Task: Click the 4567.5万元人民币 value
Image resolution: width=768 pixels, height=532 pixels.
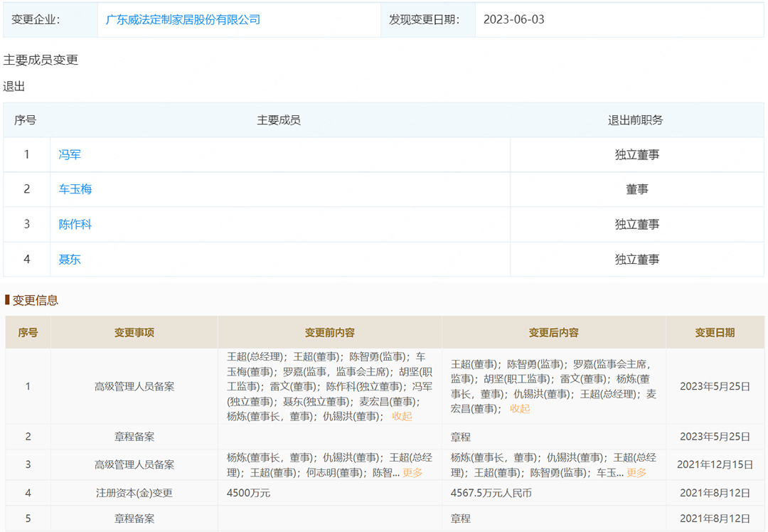Action: (491, 493)
